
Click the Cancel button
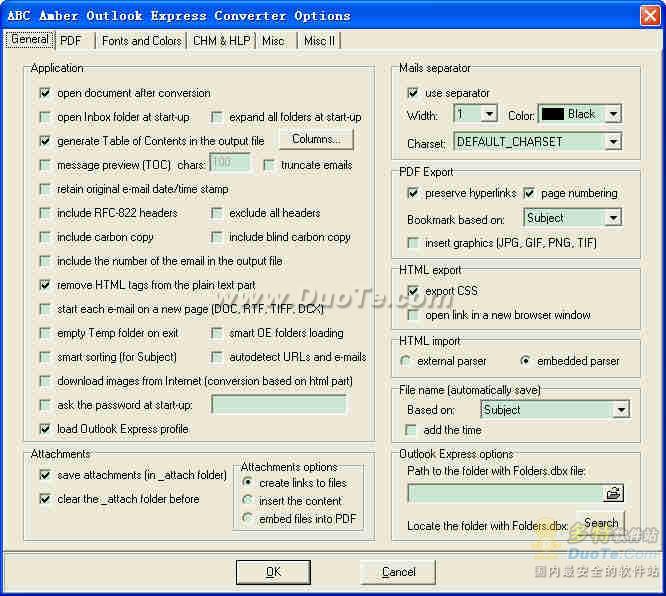tap(398, 572)
